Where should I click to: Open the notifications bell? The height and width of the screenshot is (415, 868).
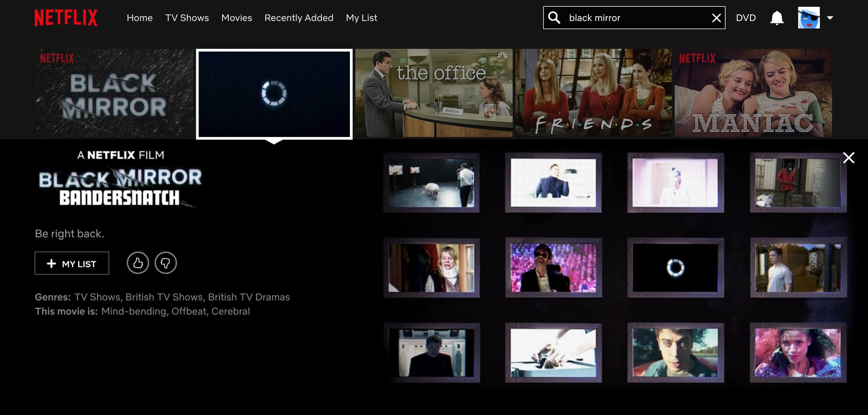point(777,18)
